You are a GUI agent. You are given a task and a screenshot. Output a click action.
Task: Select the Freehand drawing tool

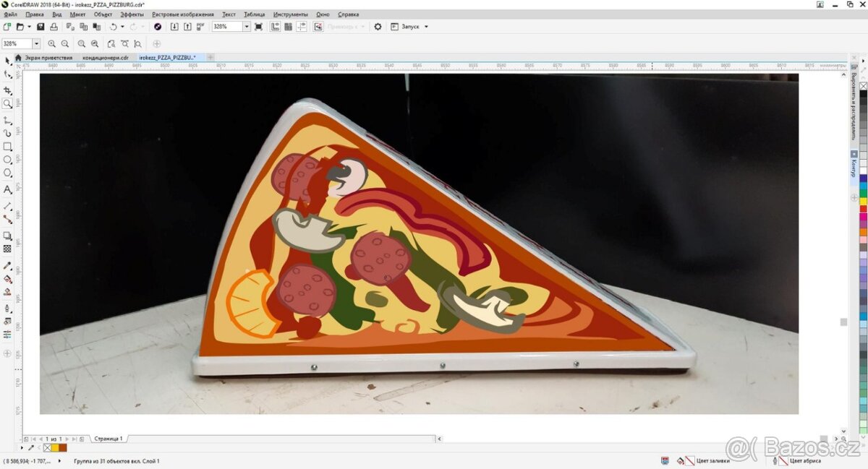click(x=7, y=121)
